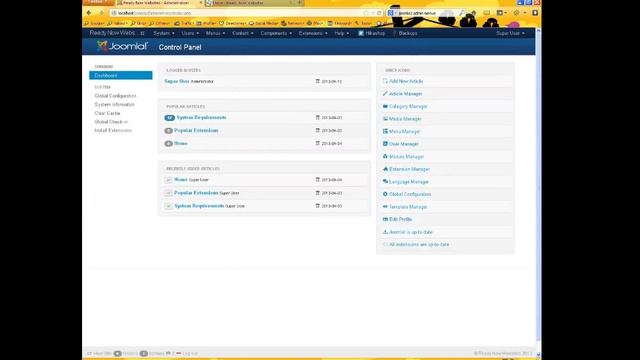
Task: Click All extensions are up-to-date link
Action: point(419,244)
